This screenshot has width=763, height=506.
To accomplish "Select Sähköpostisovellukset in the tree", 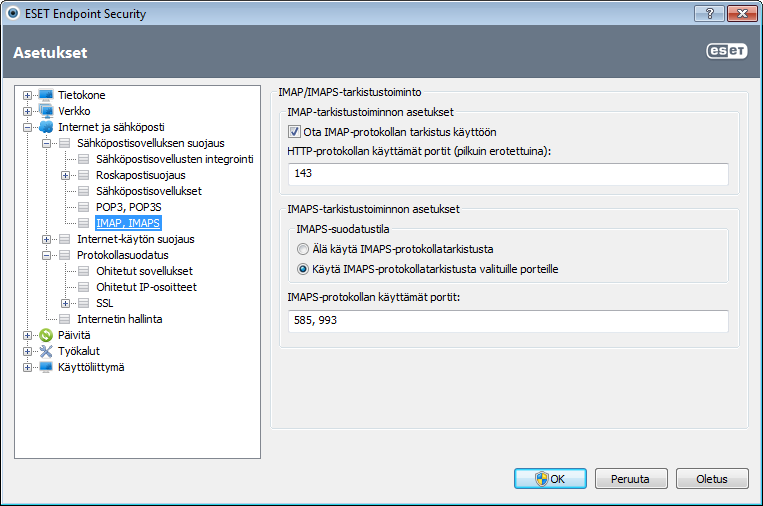I will 149,191.
